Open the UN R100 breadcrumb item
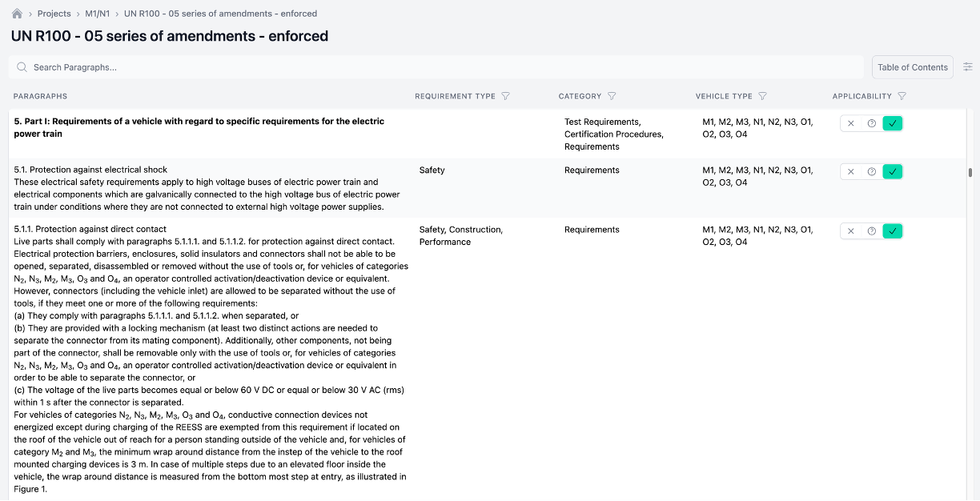Image resolution: width=980 pixels, height=501 pixels. pos(220,14)
